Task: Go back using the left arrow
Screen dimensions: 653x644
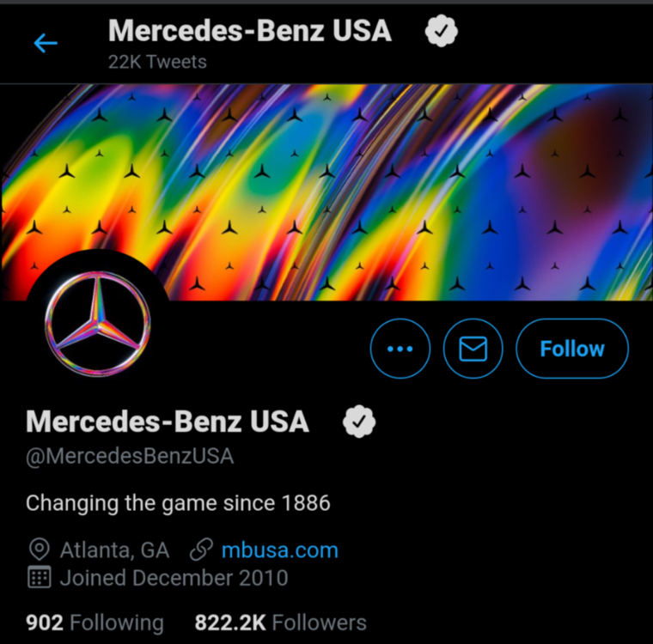Action: [x=45, y=42]
